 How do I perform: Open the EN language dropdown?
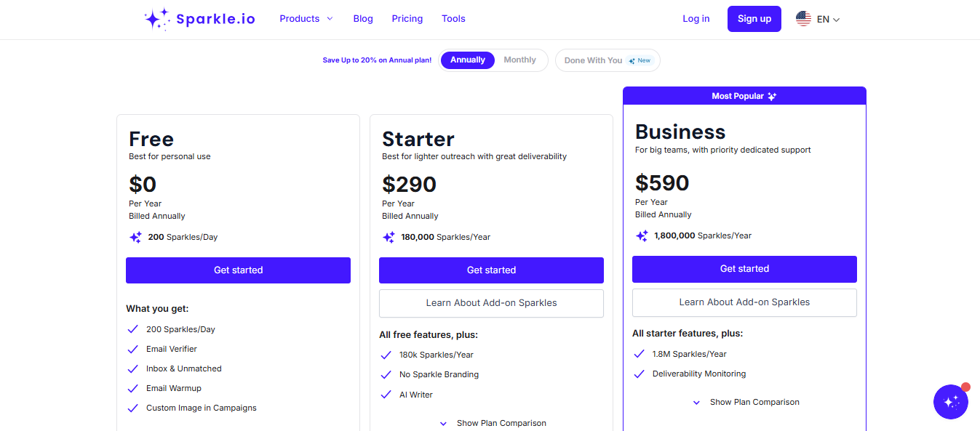pyautogui.click(x=826, y=18)
